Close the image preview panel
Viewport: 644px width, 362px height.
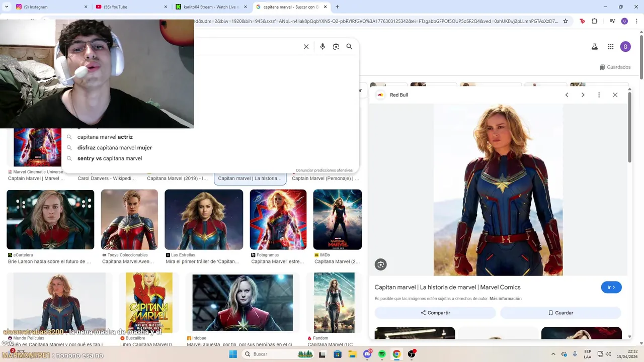615,95
